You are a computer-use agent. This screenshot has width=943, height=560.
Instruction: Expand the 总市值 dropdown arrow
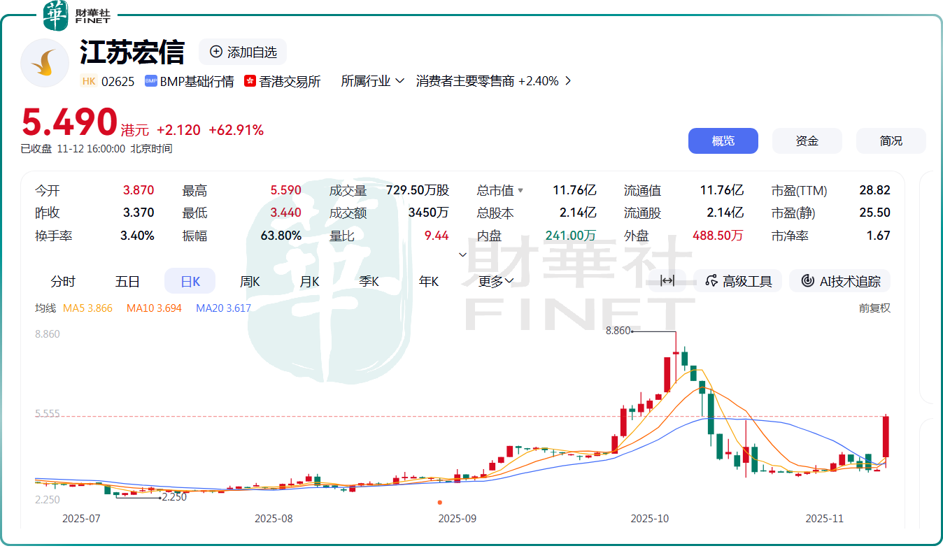pyautogui.click(x=520, y=191)
